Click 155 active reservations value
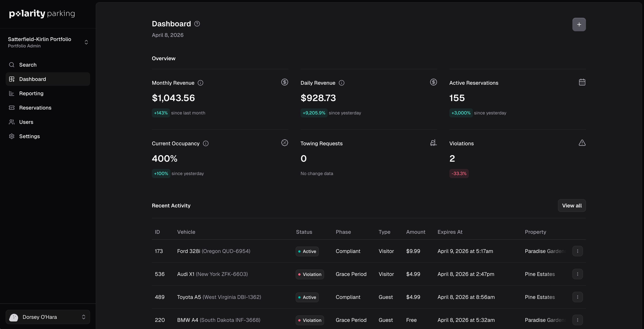The width and height of the screenshot is (644, 329). coord(457,98)
